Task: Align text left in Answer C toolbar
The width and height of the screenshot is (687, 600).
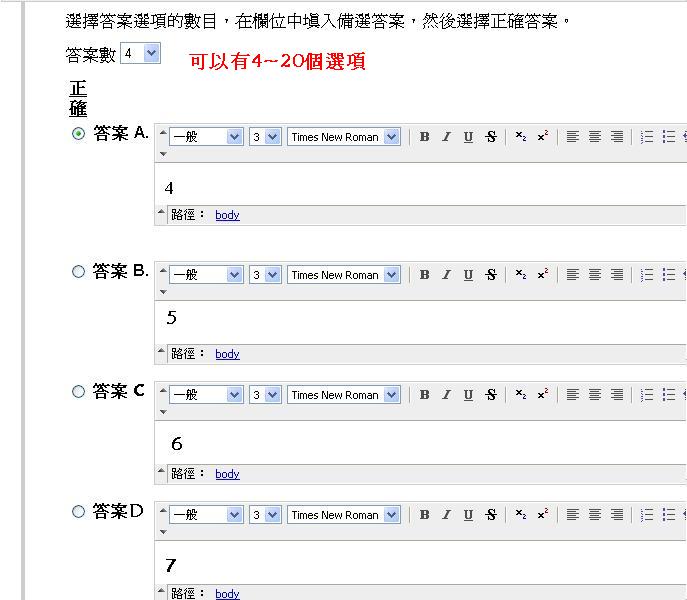Action: (x=573, y=395)
